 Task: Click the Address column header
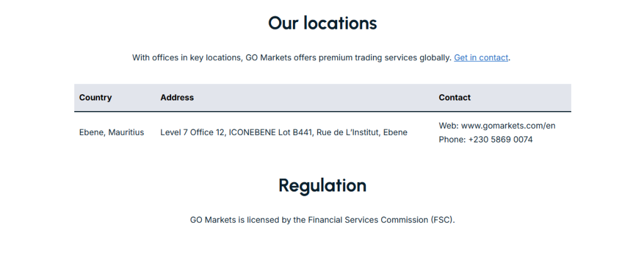[x=177, y=97]
